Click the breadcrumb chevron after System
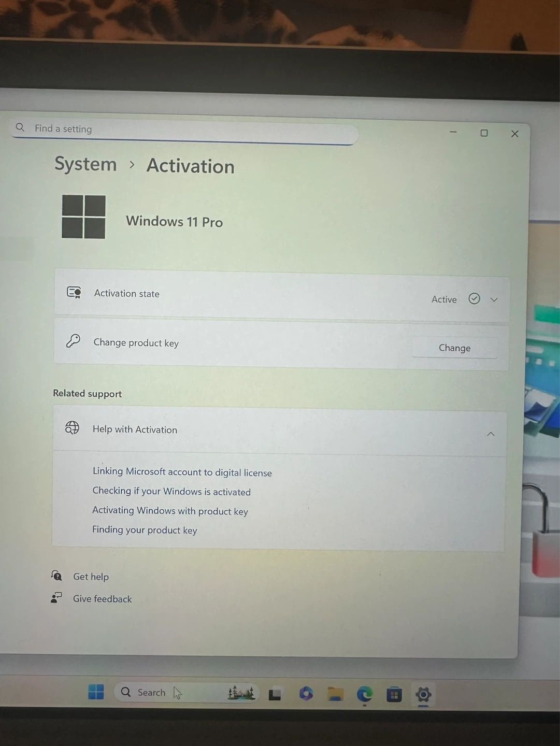 point(132,165)
